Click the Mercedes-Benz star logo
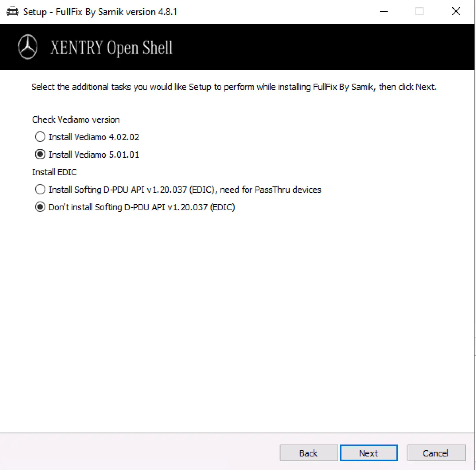This screenshot has height=470, width=476. coord(28,47)
